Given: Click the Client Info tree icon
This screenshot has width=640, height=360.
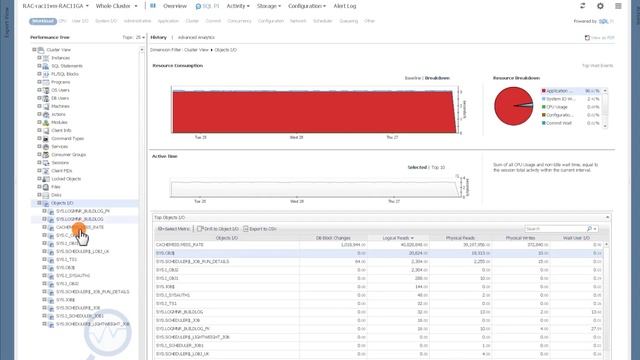Looking at the screenshot, I should 46,131.
